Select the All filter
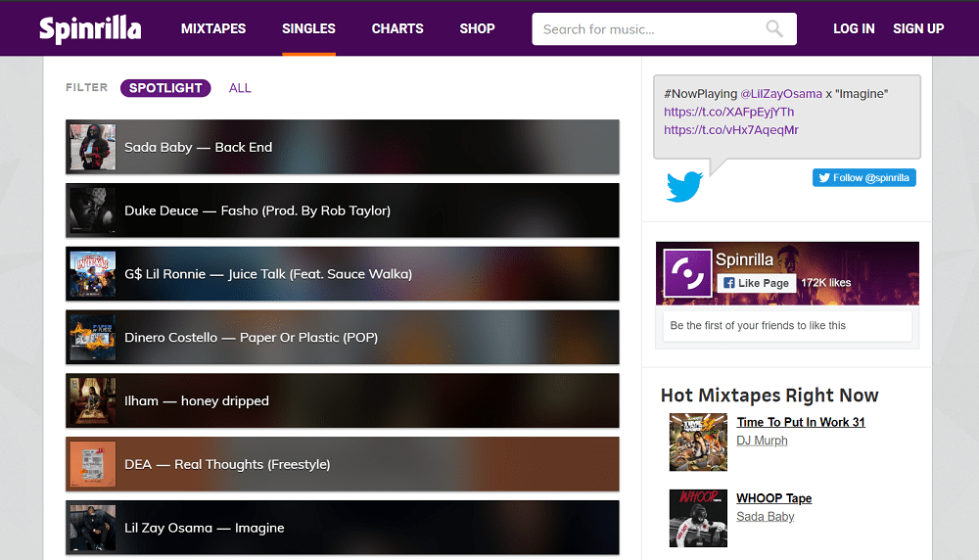Viewport: 979px width, 560px height. tap(240, 88)
